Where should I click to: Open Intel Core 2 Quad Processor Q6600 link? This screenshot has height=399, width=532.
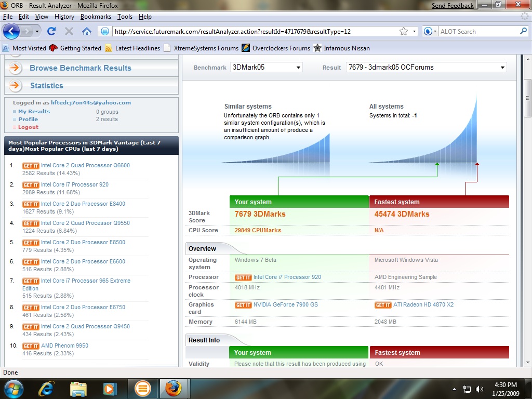pos(85,166)
